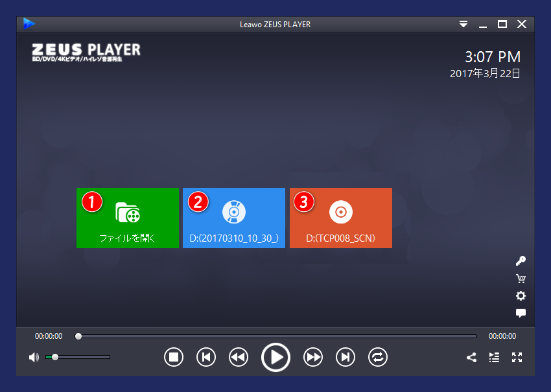Screen dimensions: 551x392
Task: Play the D:(TCP008_SCN) disc
Action: coord(340,218)
